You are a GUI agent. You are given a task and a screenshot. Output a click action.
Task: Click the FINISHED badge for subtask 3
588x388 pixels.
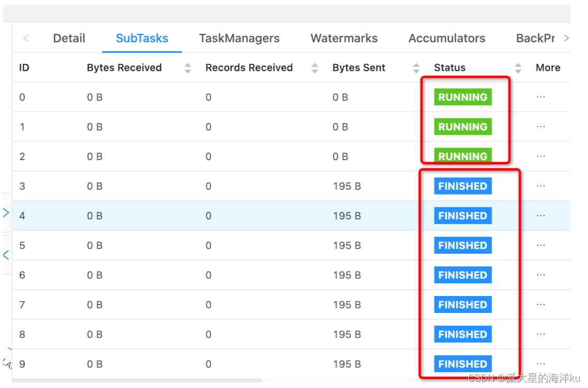pos(462,186)
